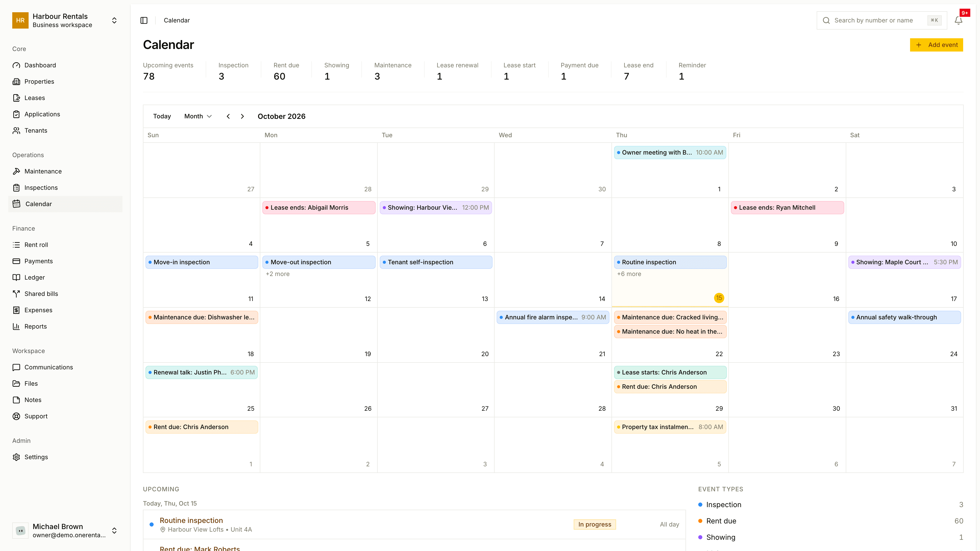
Task: Click the Today button
Action: pyautogui.click(x=162, y=116)
